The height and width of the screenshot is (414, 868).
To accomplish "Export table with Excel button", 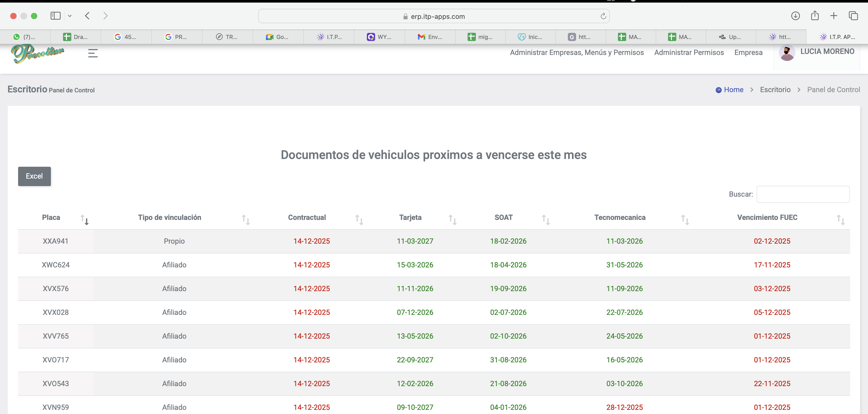I will pyautogui.click(x=34, y=176).
